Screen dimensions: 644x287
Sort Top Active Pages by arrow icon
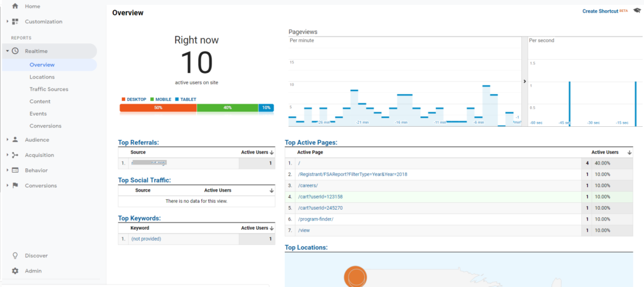tap(630, 153)
